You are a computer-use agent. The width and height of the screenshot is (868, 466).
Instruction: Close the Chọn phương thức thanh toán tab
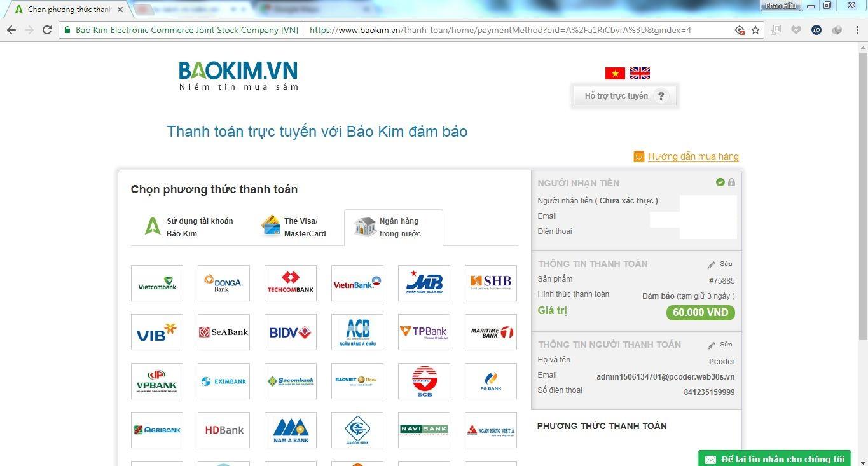(x=120, y=10)
